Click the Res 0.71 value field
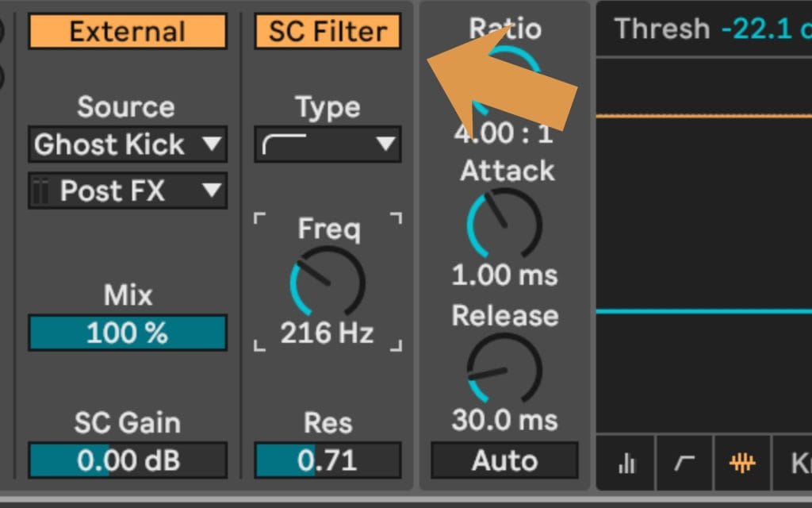This screenshot has height=508, width=812. [x=327, y=461]
